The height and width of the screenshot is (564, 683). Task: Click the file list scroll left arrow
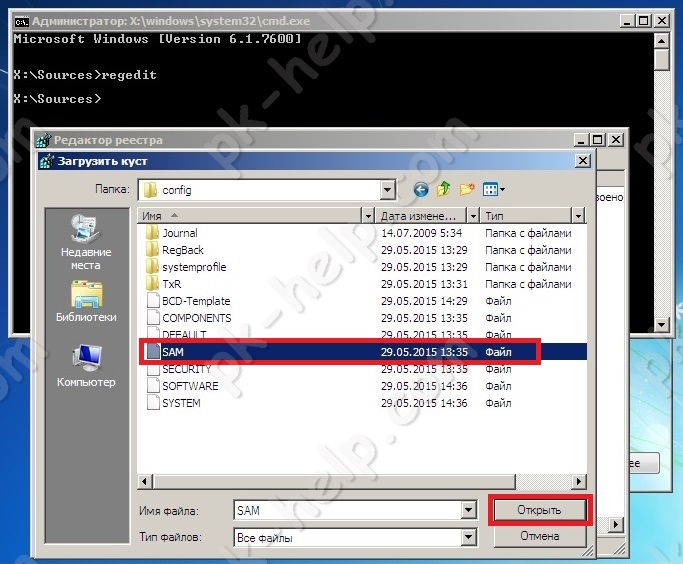point(145,482)
